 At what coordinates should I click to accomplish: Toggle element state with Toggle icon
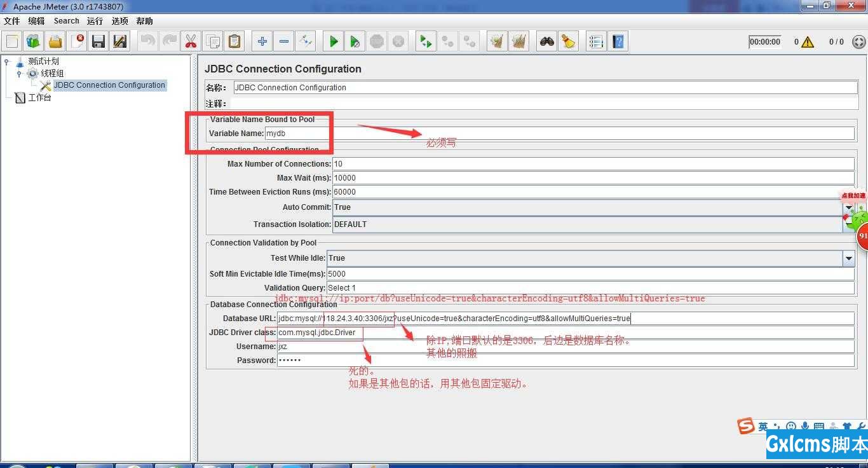coord(306,41)
